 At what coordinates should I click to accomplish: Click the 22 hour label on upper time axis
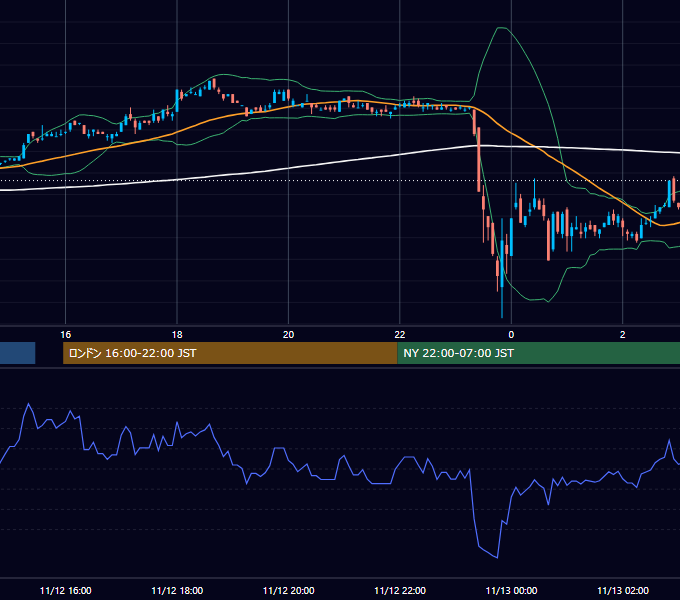(x=399, y=335)
